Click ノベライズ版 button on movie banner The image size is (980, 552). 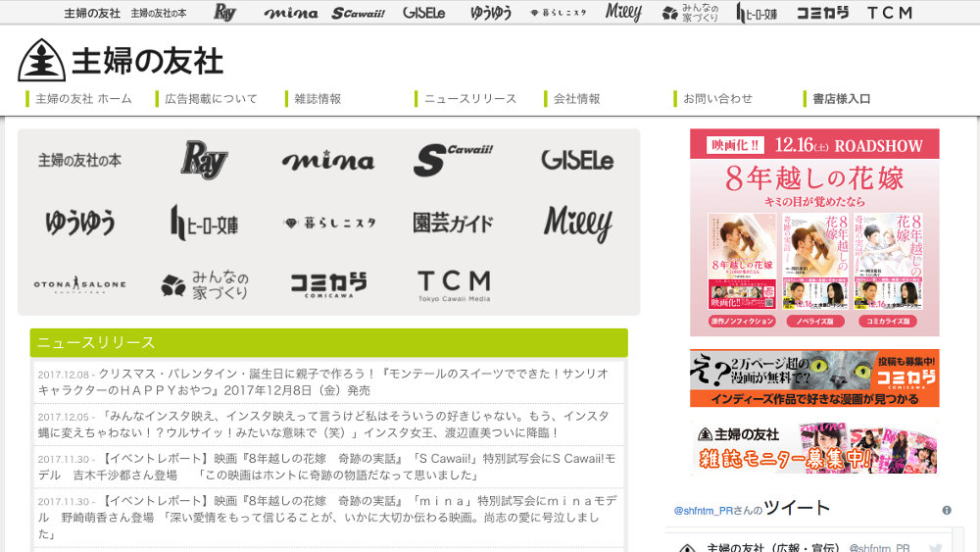(x=815, y=322)
